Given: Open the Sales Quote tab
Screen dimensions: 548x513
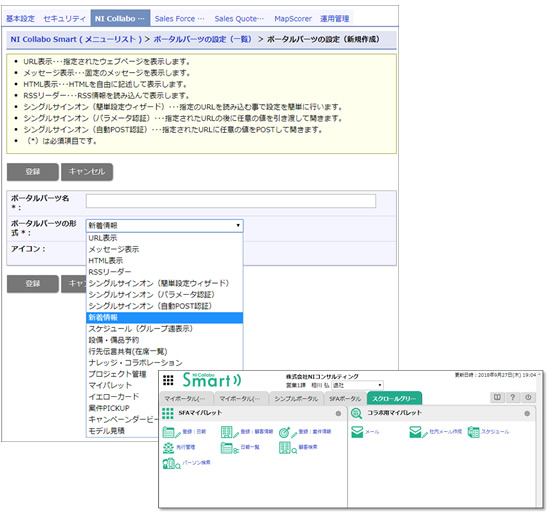Looking at the screenshot, I should [x=239, y=19].
